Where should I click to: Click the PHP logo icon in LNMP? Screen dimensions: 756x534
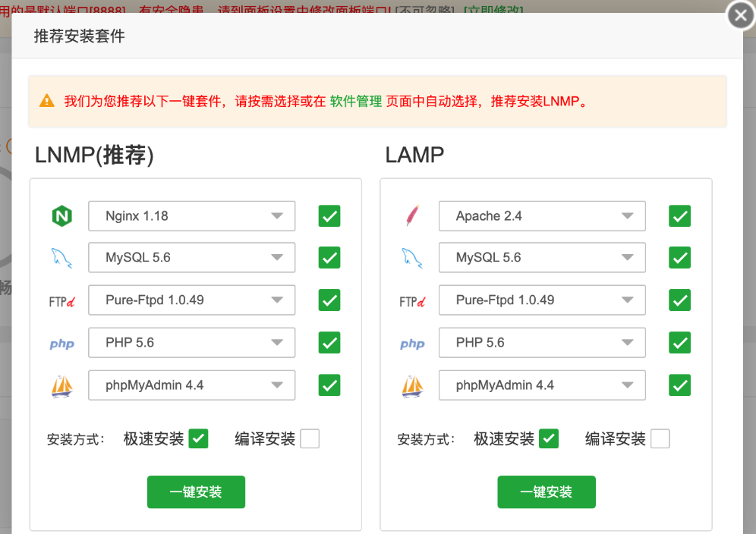tap(61, 344)
